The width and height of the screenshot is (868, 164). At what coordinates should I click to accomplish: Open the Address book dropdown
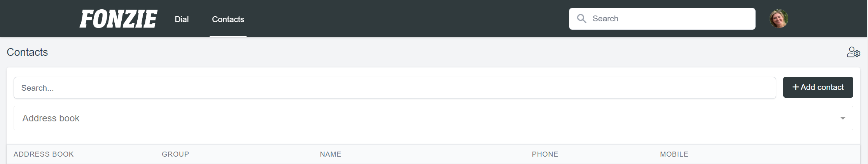(x=433, y=118)
